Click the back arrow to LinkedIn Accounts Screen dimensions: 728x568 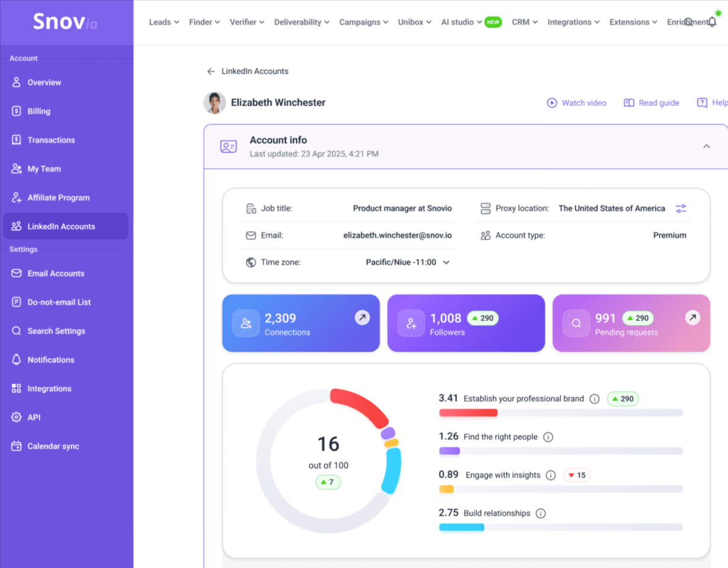tap(211, 71)
